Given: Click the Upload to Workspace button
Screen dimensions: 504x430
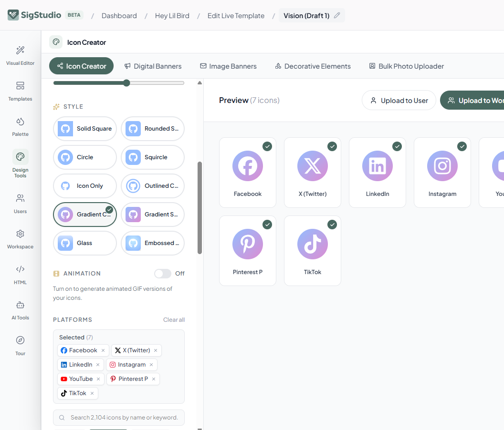Looking at the screenshot, I should click(x=472, y=101).
